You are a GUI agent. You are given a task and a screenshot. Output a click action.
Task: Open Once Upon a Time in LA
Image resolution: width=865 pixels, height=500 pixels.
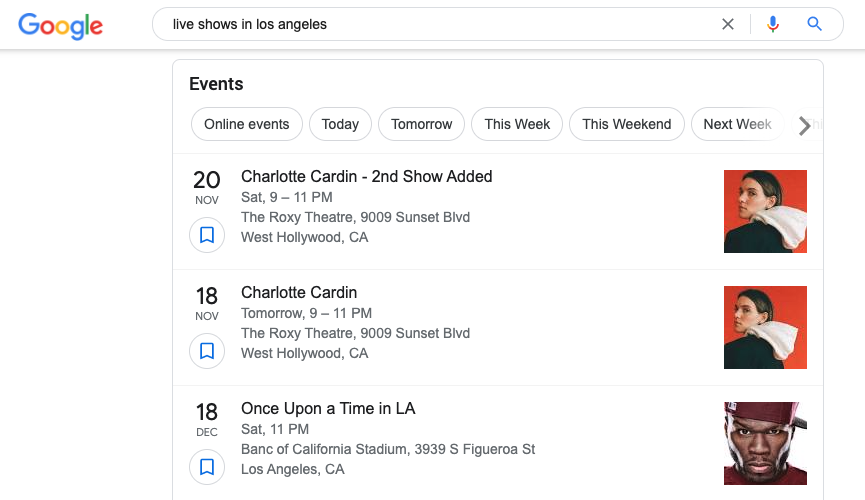pos(328,409)
